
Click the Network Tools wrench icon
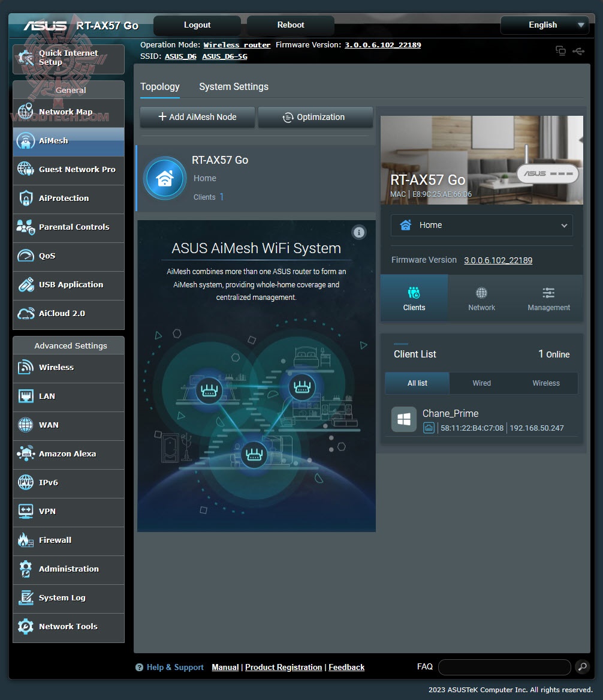pyautogui.click(x=25, y=626)
